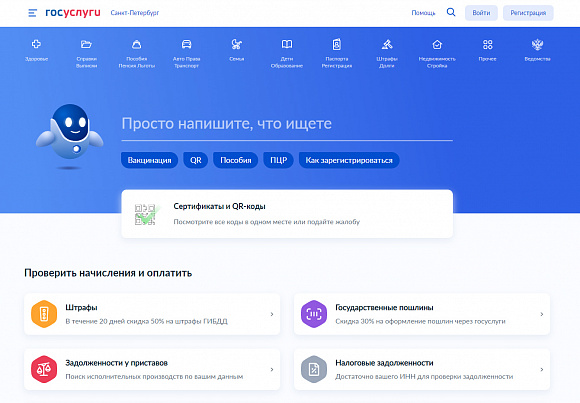Image resolution: width=580 pixels, height=403 pixels.
Task: Expand the Государственные пошлины card chevron
Action: tap(542, 314)
